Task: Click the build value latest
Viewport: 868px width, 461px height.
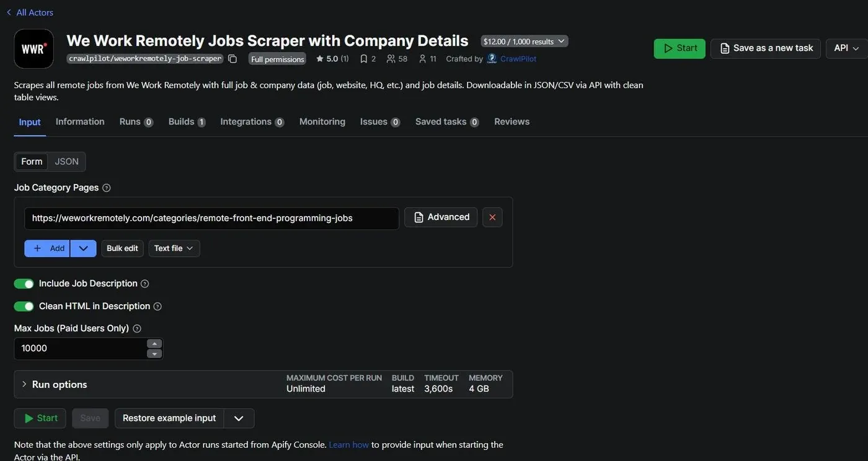Action: [403, 389]
